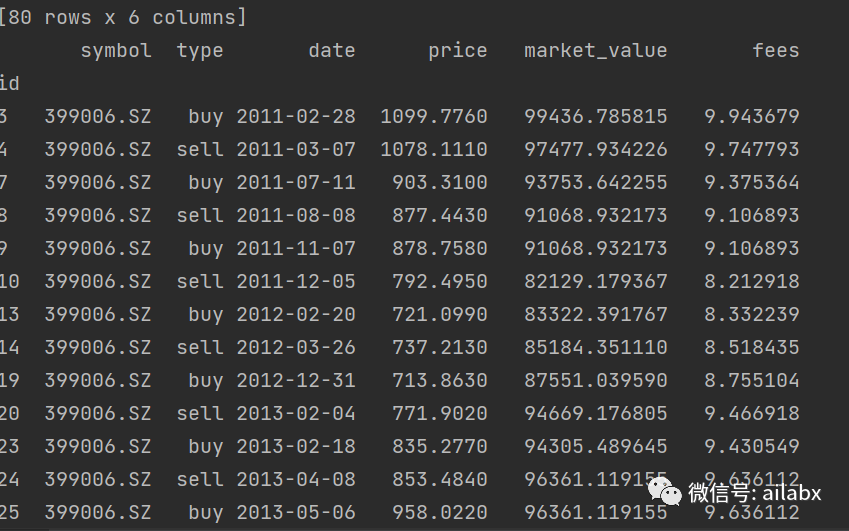This screenshot has width=849, height=531.
Task: Click the 'symbol' column header
Action: click(116, 50)
